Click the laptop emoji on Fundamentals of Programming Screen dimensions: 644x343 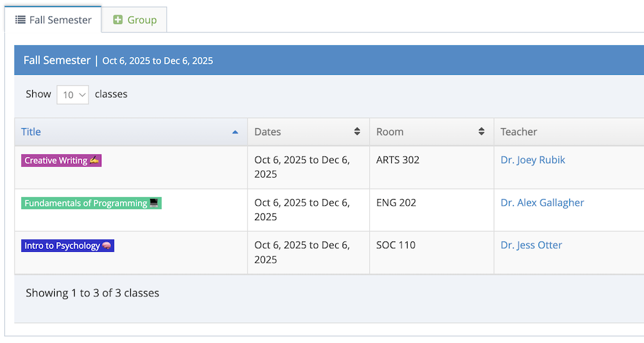pos(153,203)
